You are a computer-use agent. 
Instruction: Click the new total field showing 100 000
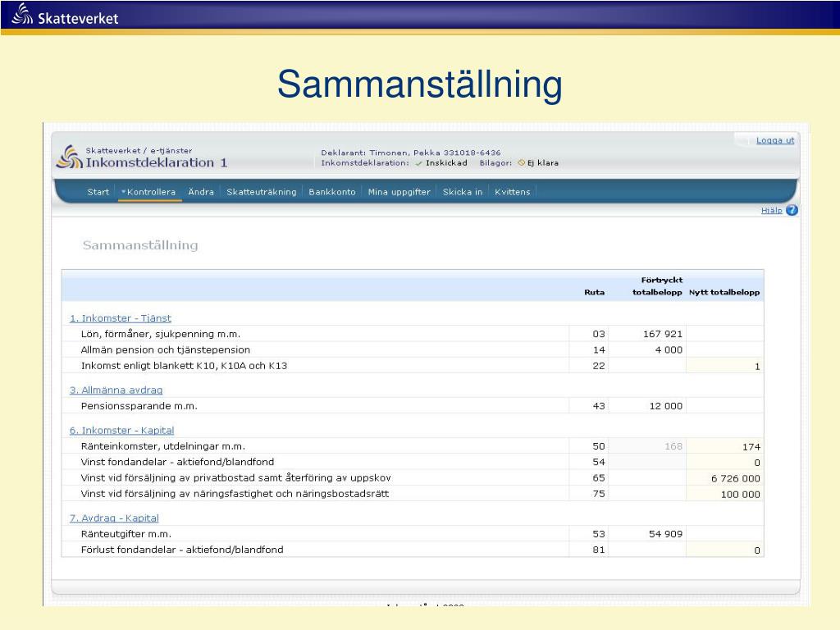tap(725, 494)
